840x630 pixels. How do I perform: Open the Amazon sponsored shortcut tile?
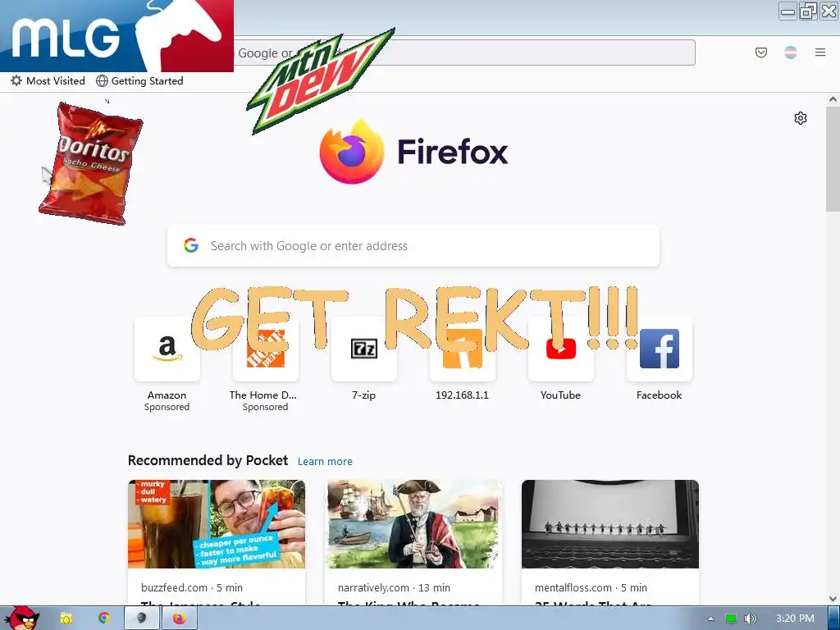[167, 349]
